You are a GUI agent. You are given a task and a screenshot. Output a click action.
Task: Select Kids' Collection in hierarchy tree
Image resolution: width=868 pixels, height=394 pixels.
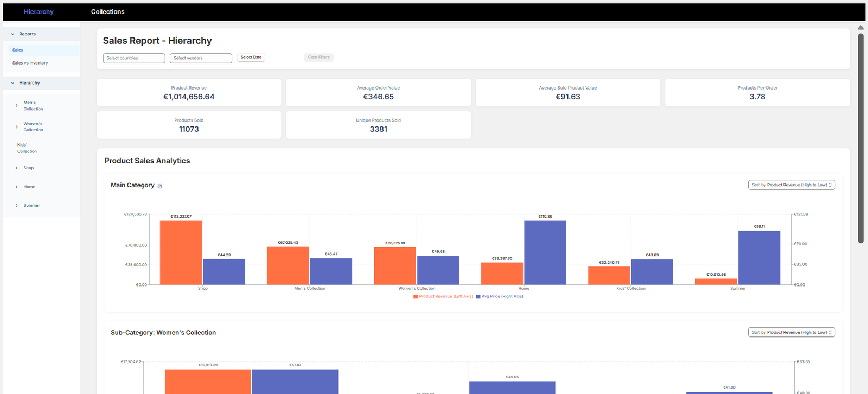[x=27, y=148]
